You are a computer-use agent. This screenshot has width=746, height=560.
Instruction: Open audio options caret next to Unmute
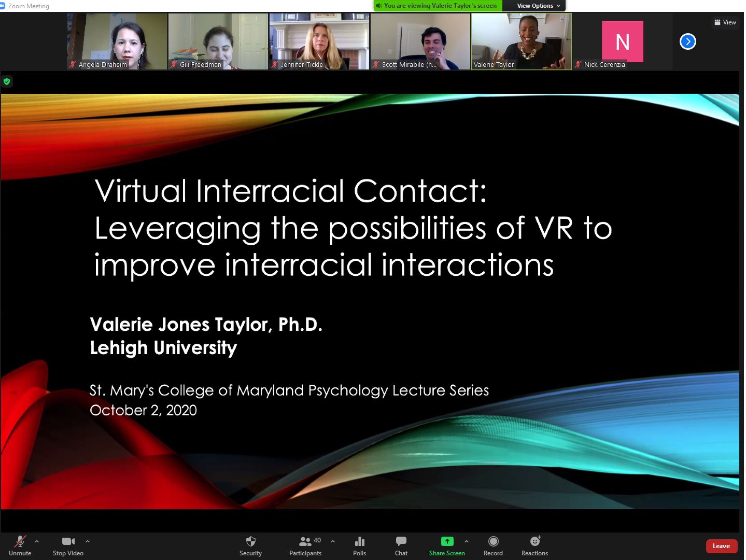(x=37, y=541)
